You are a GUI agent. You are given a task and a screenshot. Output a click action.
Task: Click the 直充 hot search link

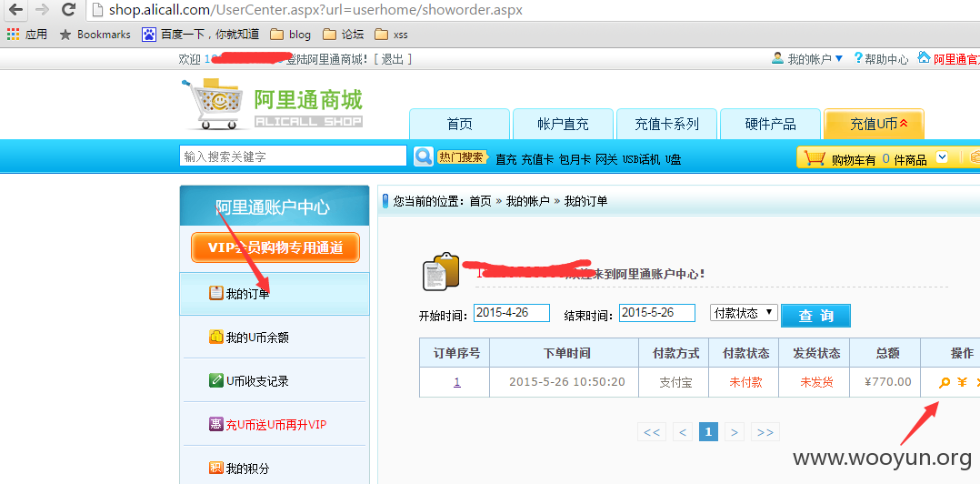tap(505, 159)
